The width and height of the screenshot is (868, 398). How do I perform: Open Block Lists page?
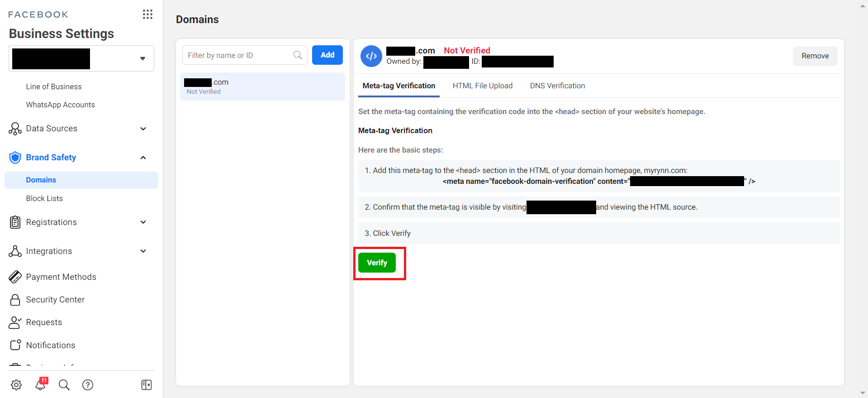click(x=44, y=198)
